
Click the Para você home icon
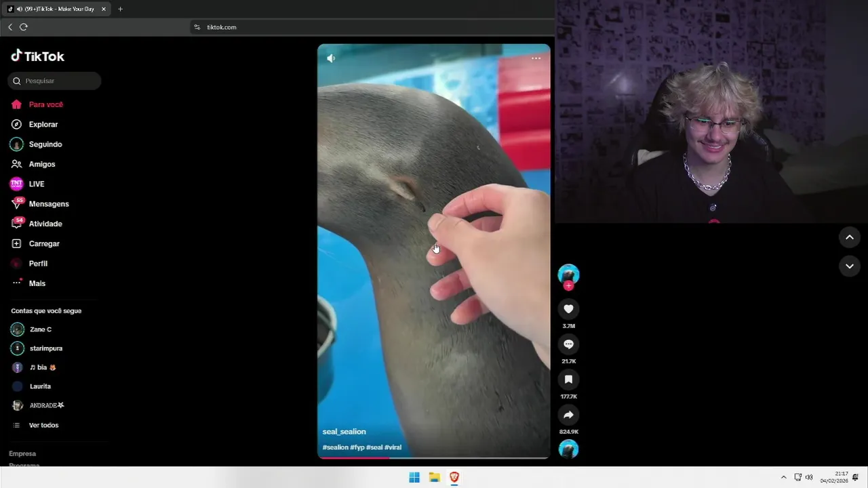16,104
